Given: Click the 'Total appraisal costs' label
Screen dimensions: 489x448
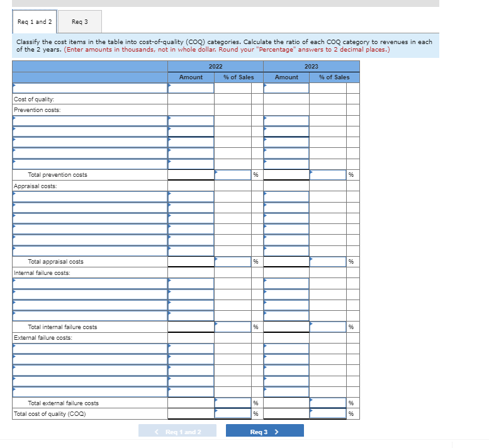Looking at the screenshot, I should tap(55, 262).
